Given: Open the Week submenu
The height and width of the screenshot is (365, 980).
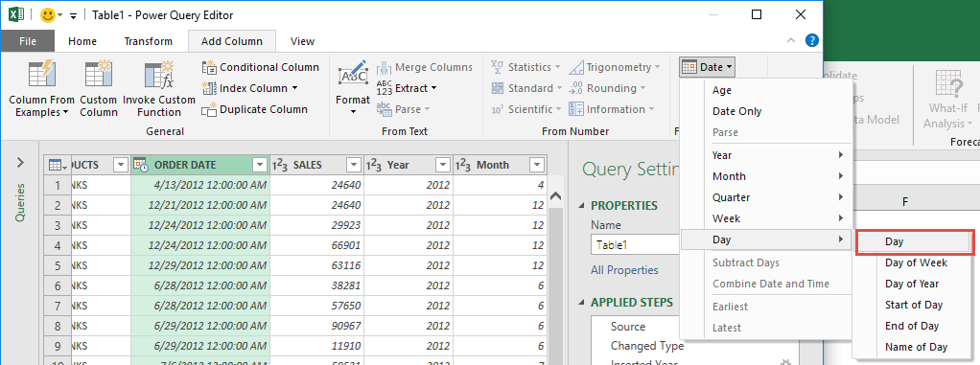Looking at the screenshot, I should tap(765, 219).
